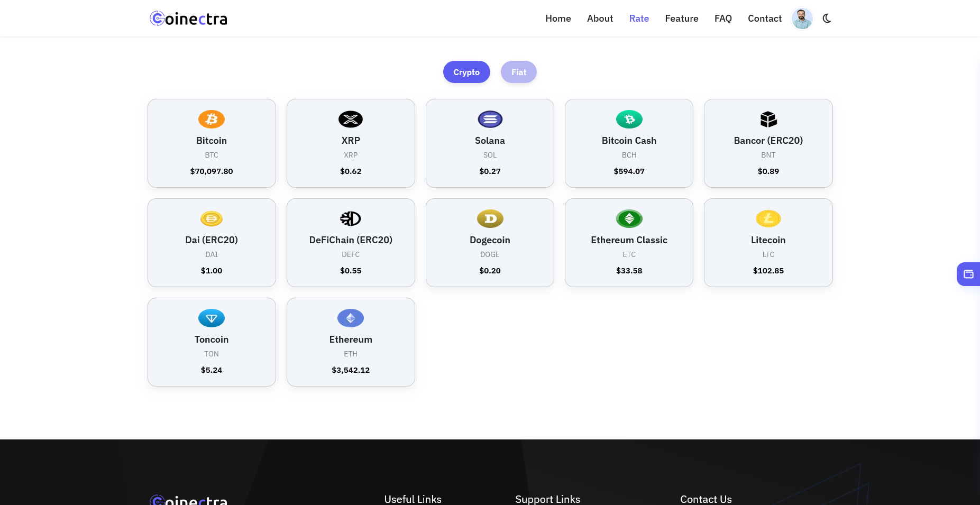Open the FAQ nav item
Viewport: 980px width, 505px height.
(723, 19)
